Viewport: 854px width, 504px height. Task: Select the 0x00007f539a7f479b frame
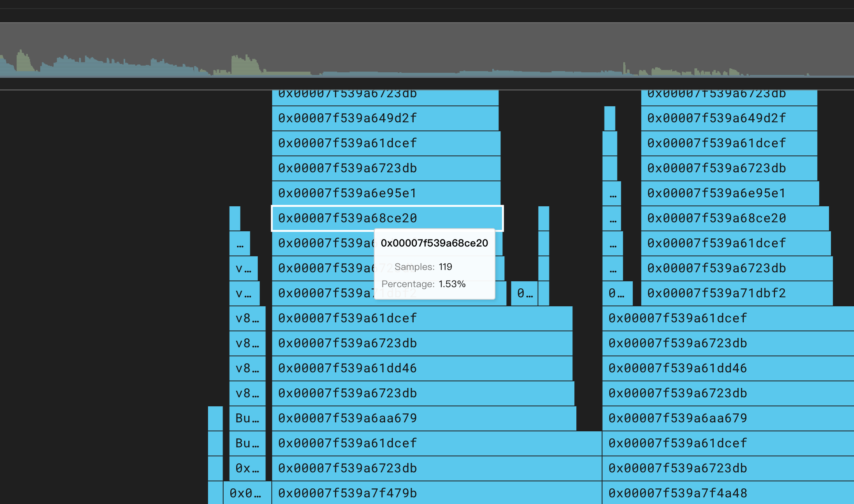tap(436, 493)
